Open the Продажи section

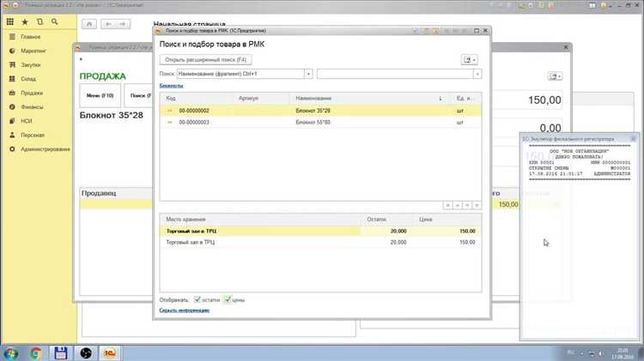32,93
